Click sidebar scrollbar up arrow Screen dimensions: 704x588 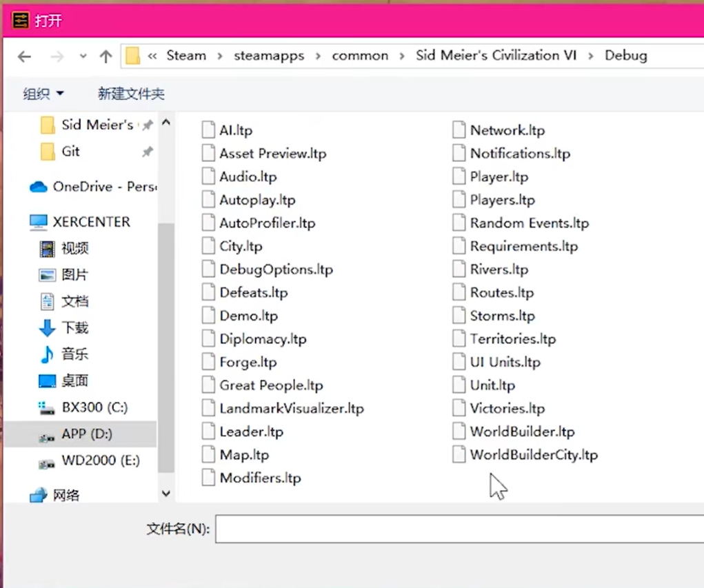(x=166, y=122)
